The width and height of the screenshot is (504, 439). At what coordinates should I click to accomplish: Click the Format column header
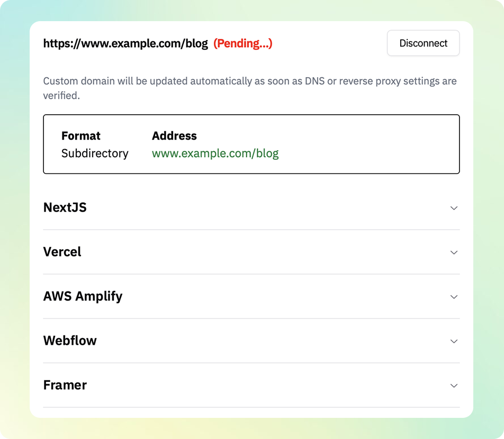coord(80,136)
